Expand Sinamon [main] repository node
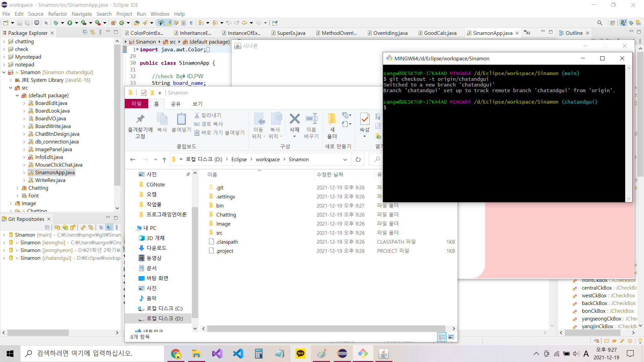This screenshot has height=362, width=644. coord(4,235)
